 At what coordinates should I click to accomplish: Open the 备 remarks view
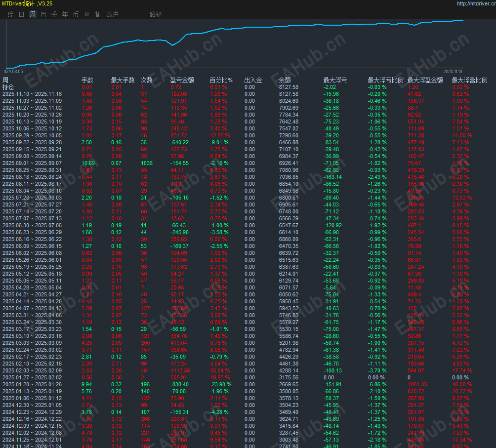(x=96, y=14)
